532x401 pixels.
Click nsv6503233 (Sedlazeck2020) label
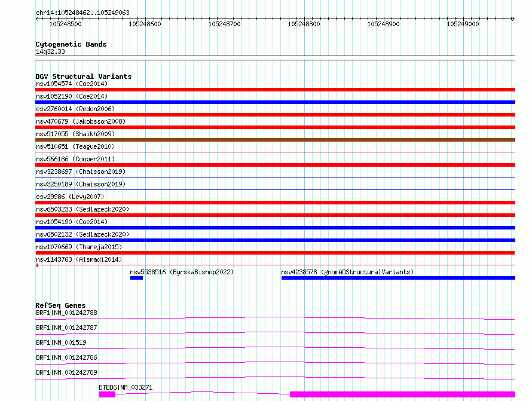coord(82,209)
